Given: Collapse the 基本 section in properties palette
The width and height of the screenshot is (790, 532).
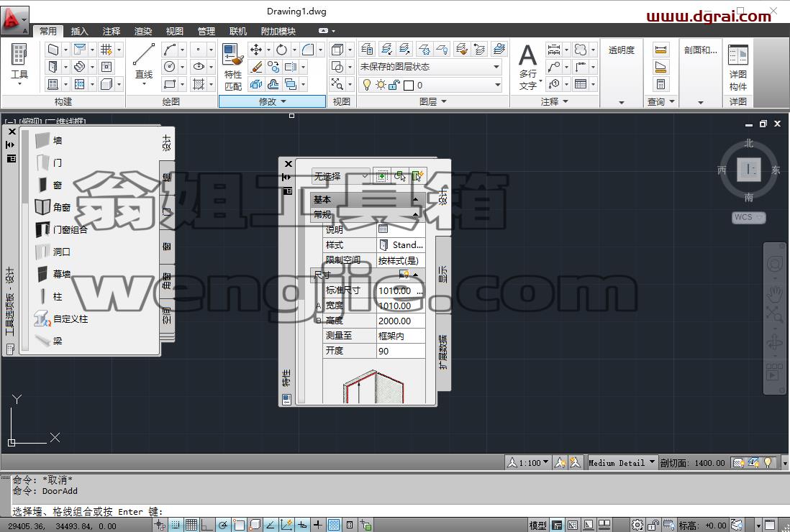Looking at the screenshot, I should click(416, 199).
